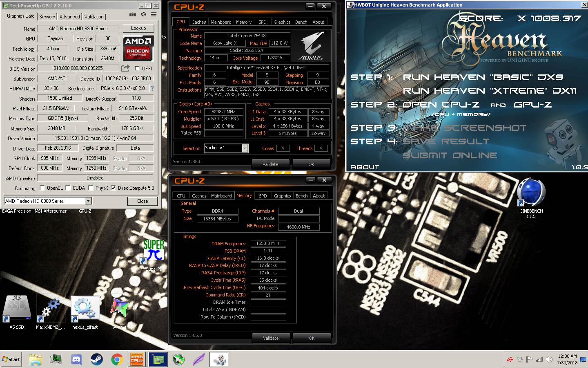Open the MaxxMEM2 desktop shortcut
The width and height of the screenshot is (588, 368).
tap(50, 312)
